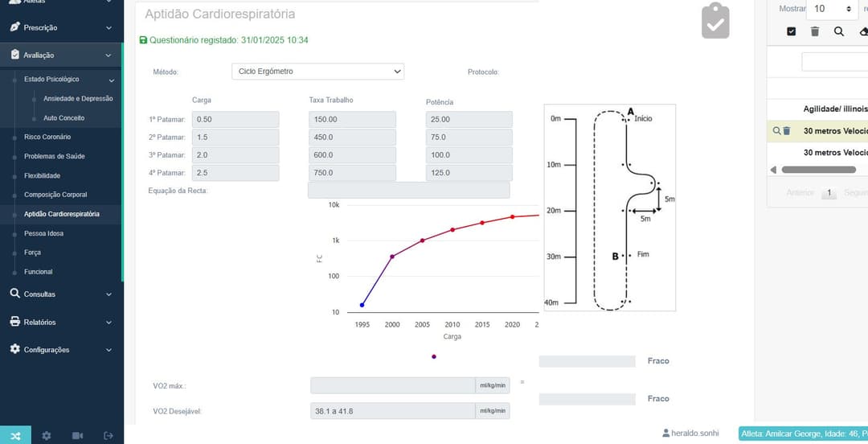Click the shuffle icon in bottom sidebar

point(16,435)
